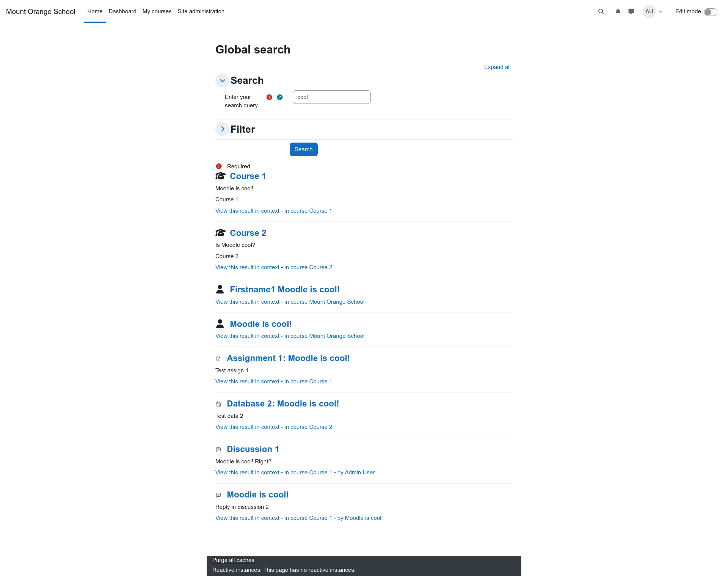This screenshot has width=728, height=576.
Task: Focus the search query input field
Action: coord(332,97)
